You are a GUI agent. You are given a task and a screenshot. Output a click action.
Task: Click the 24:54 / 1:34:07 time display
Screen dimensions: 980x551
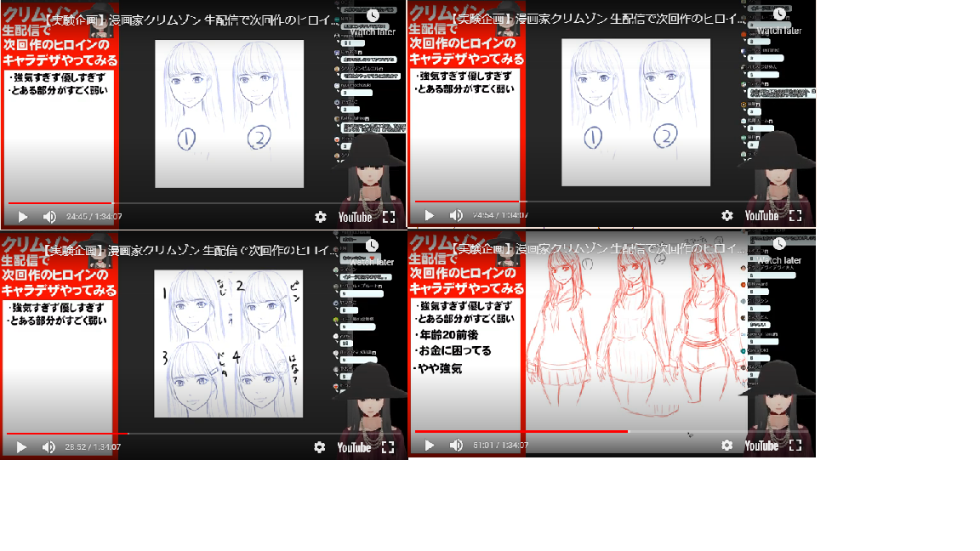[500, 215]
